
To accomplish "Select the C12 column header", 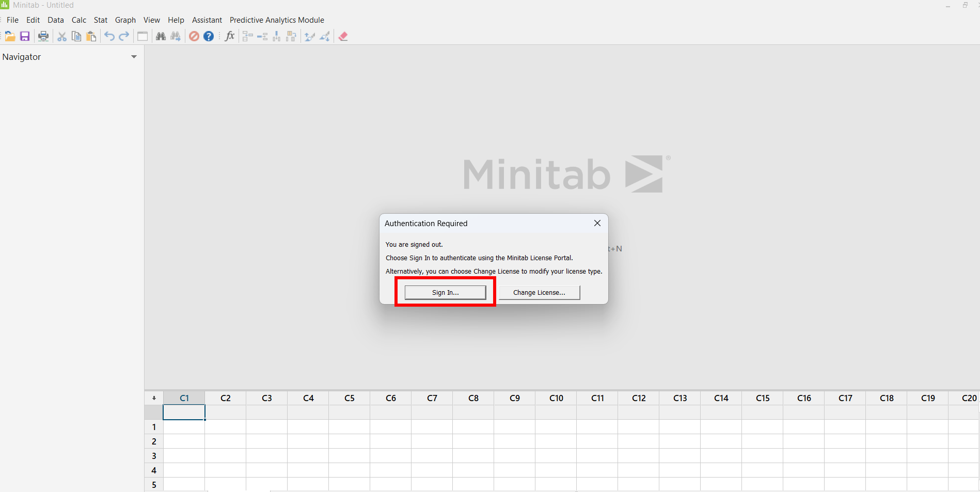I will [639, 398].
